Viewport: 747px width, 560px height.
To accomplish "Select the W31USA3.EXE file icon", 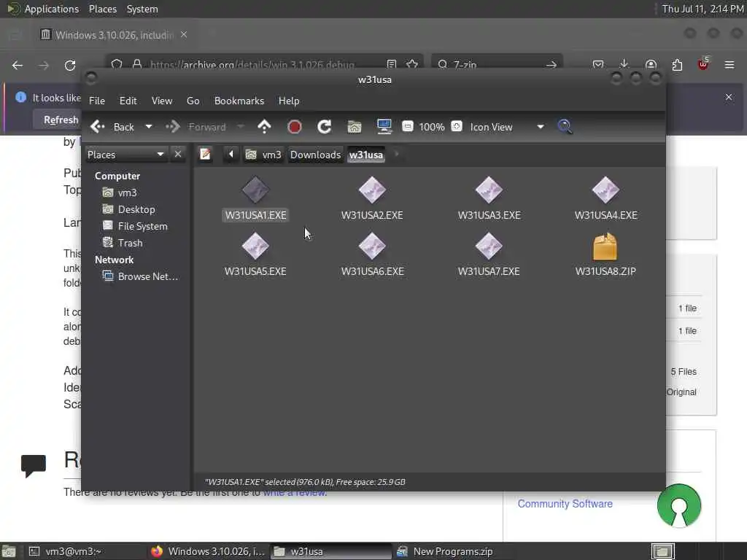I will tap(489, 190).
